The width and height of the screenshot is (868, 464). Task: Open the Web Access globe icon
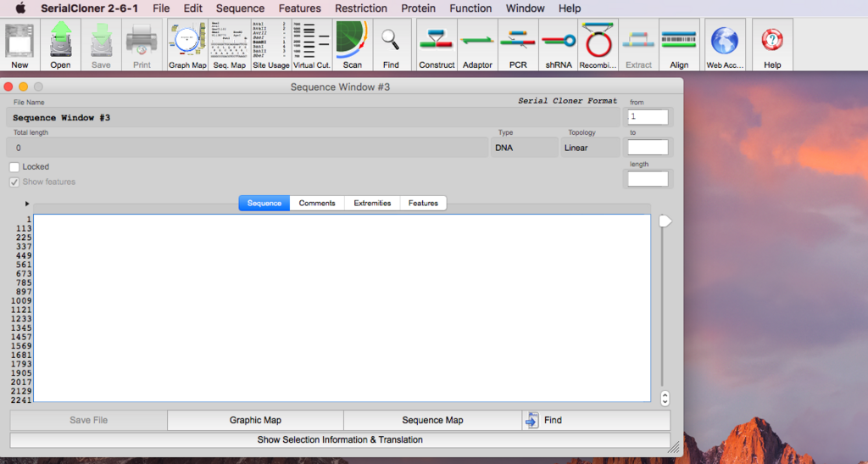point(726,44)
